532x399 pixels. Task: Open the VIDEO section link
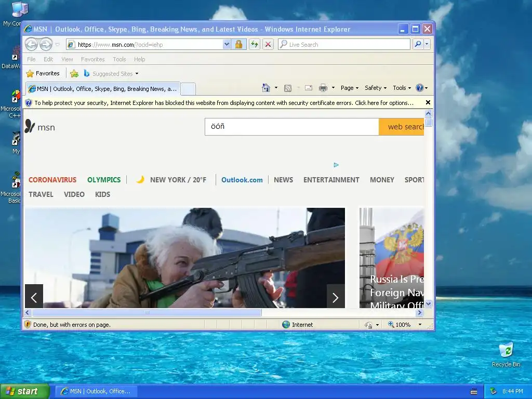(74, 194)
